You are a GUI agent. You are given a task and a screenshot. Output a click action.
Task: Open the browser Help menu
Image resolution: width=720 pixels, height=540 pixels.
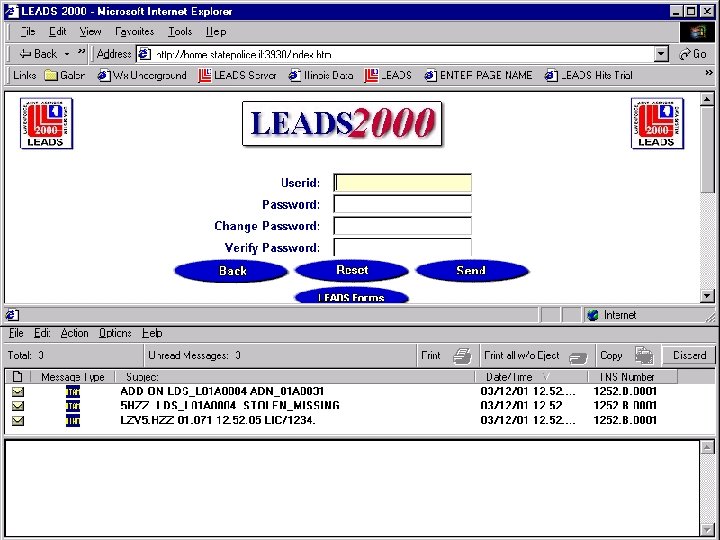pyautogui.click(x=216, y=32)
